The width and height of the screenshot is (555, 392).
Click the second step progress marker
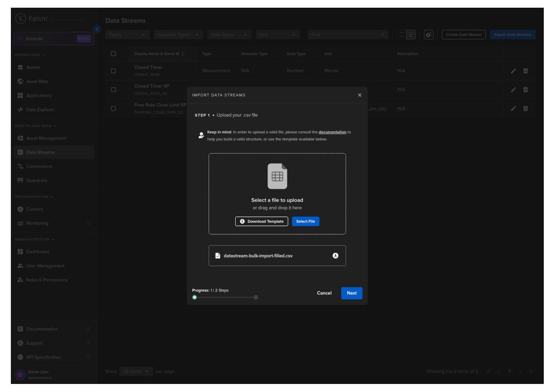(256, 297)
